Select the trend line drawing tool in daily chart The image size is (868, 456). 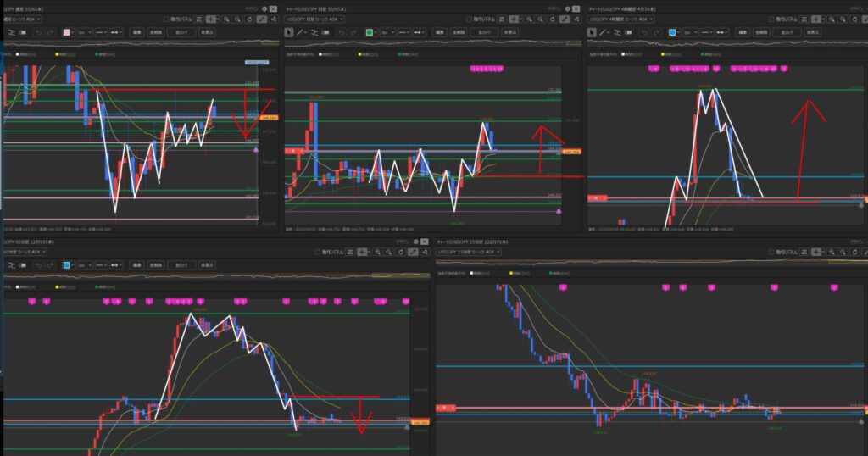point(300,31)
